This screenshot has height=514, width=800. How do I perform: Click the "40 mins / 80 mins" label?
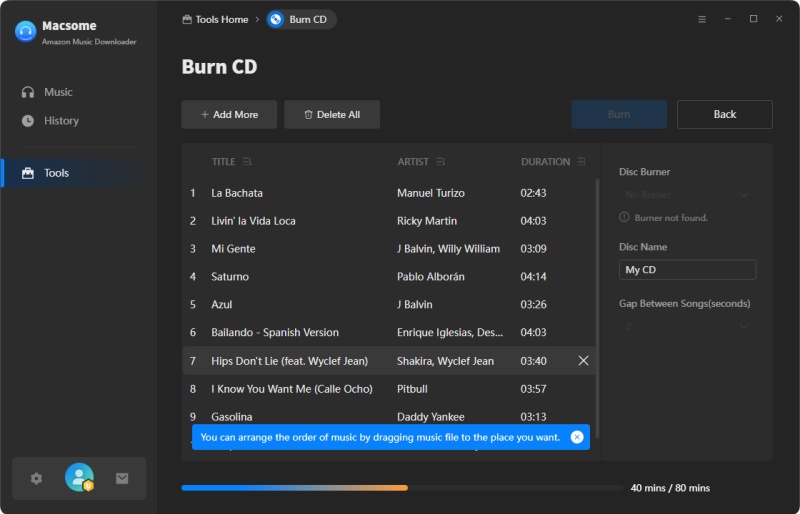click(670, 488)
